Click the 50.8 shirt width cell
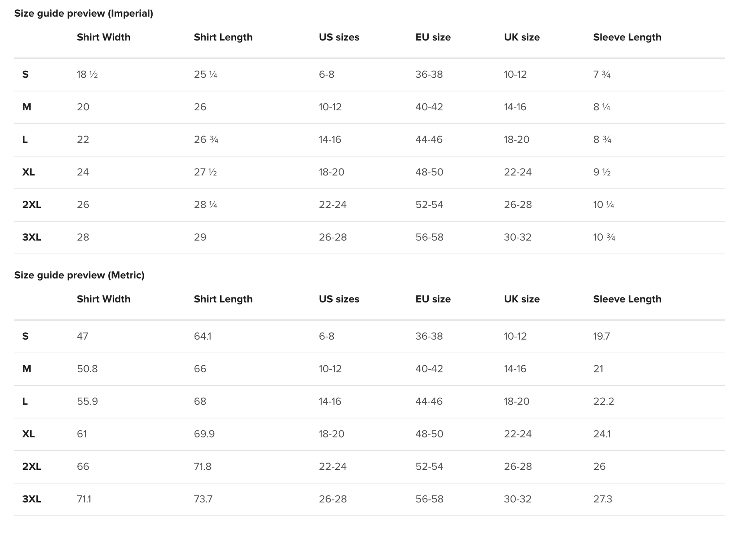 (87, 369)
